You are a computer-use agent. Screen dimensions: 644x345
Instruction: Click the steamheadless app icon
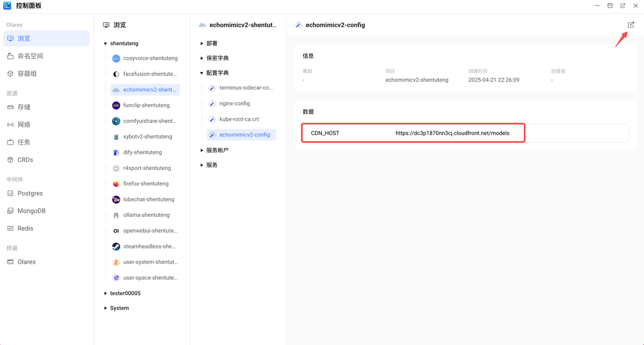coord(116,246)
